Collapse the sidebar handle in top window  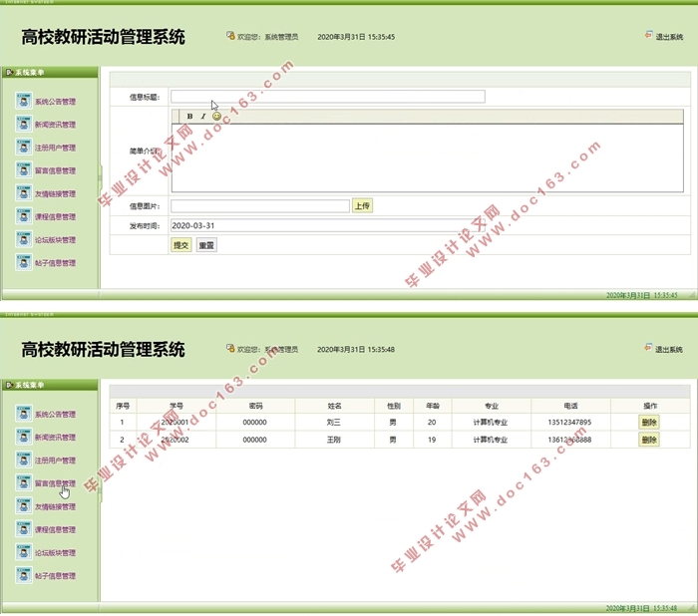100,178
